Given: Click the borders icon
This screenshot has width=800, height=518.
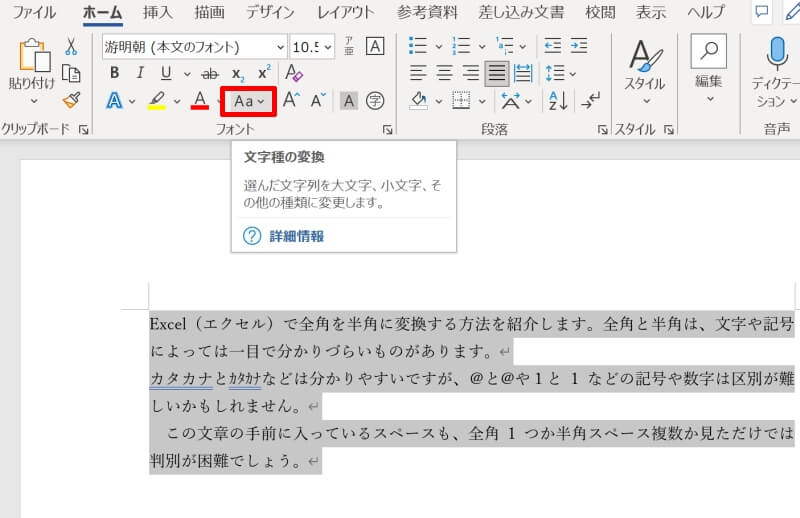Looking at the screenshot, I should (461, 101).
